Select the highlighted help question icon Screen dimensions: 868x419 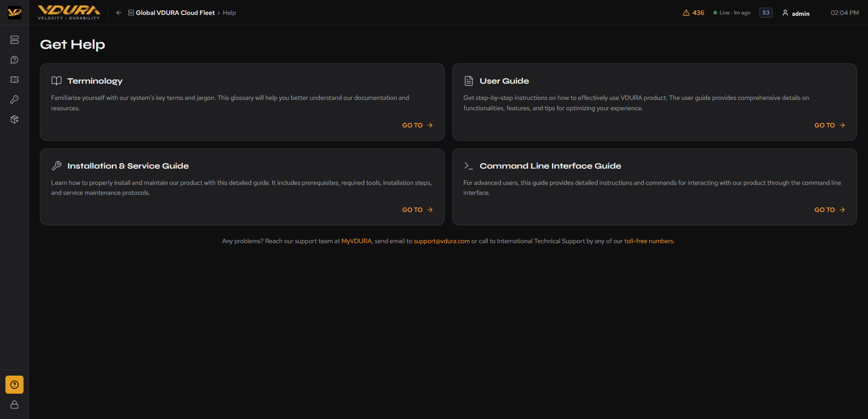pos(14,385)
